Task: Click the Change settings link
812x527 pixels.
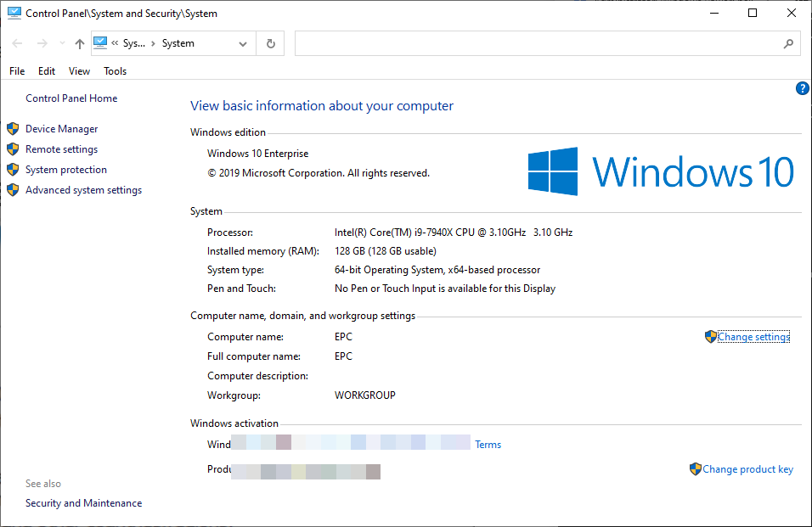Action: point(753,336)
